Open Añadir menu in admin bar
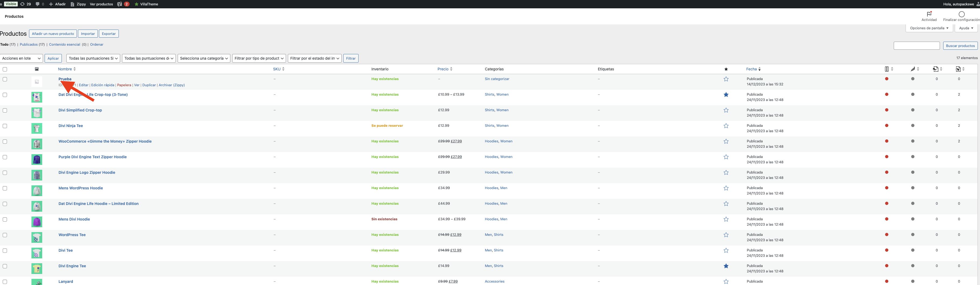 pos(58,4)
